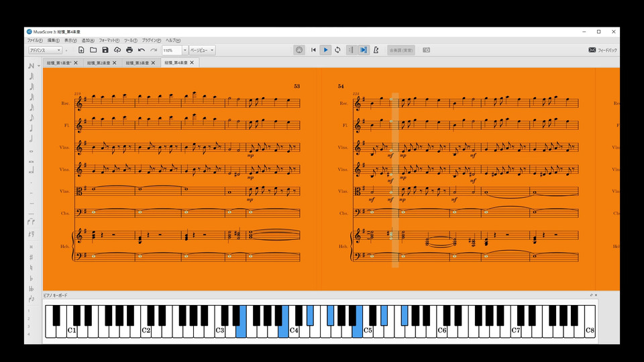
Task: Select the eighth note duration
Action: click(32, 118)
